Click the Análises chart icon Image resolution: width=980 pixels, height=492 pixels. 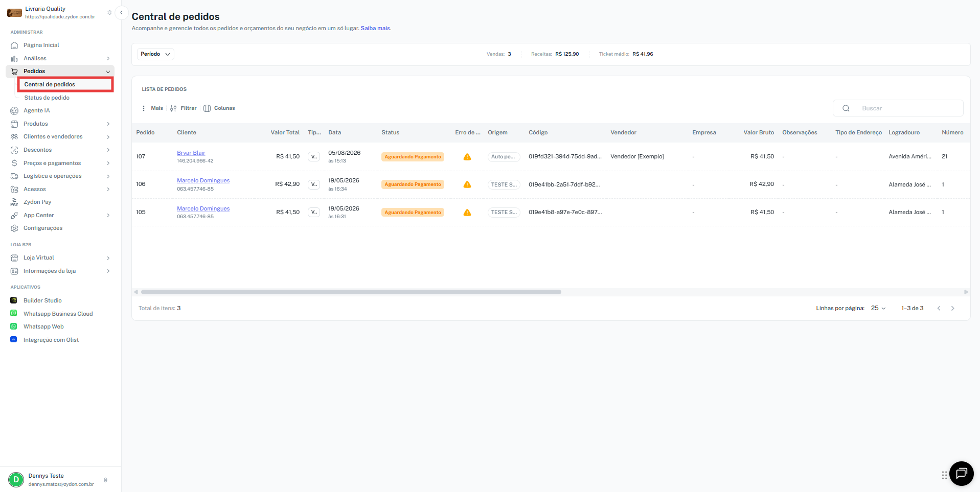[x=14, y=59]
